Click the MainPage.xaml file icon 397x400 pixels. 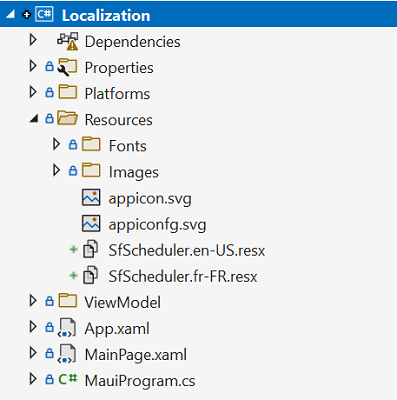pyautogui.click(x=67, y=354)
